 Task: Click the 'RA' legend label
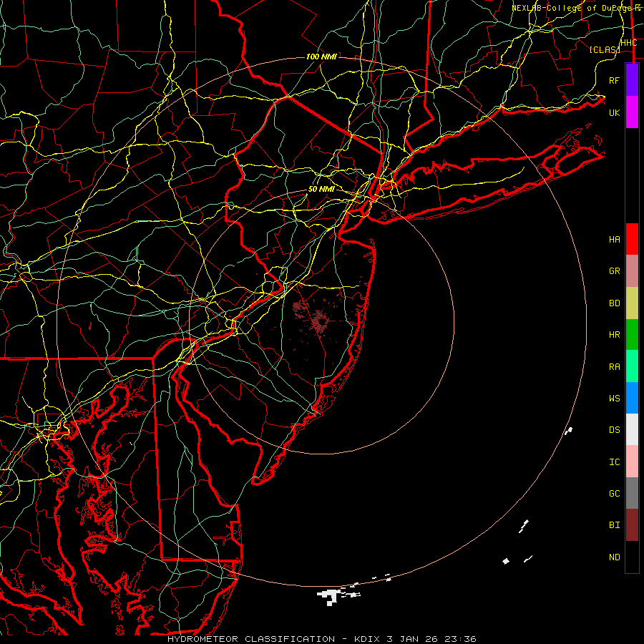coord(614,367)
